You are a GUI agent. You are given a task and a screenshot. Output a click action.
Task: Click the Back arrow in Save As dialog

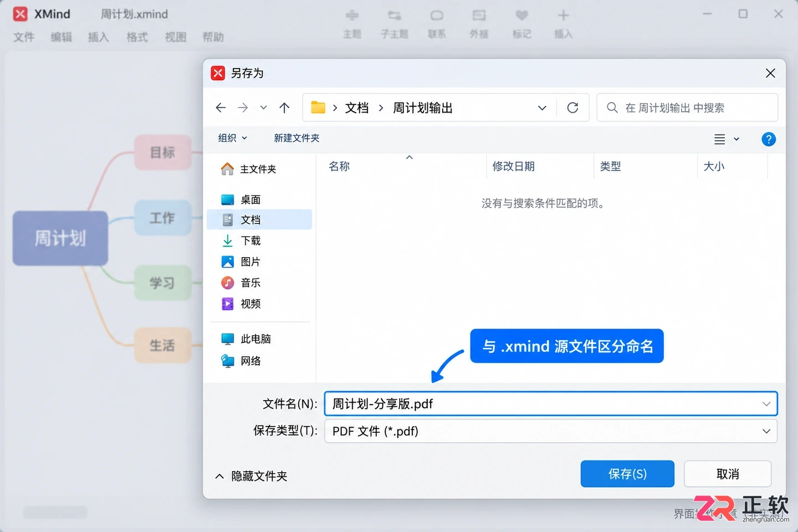(221, 108)
